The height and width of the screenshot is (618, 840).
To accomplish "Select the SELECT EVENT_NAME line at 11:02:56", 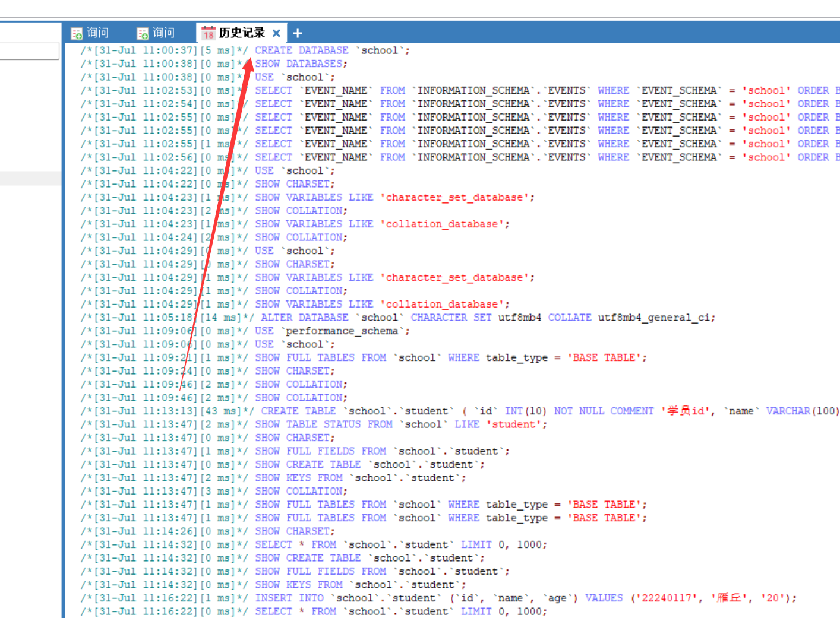I will [460, 157].
